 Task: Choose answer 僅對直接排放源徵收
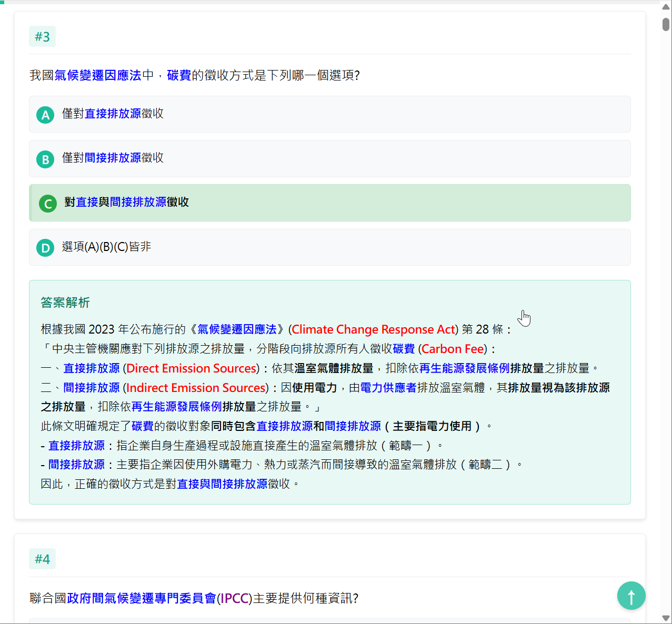[x=330, y=114]
